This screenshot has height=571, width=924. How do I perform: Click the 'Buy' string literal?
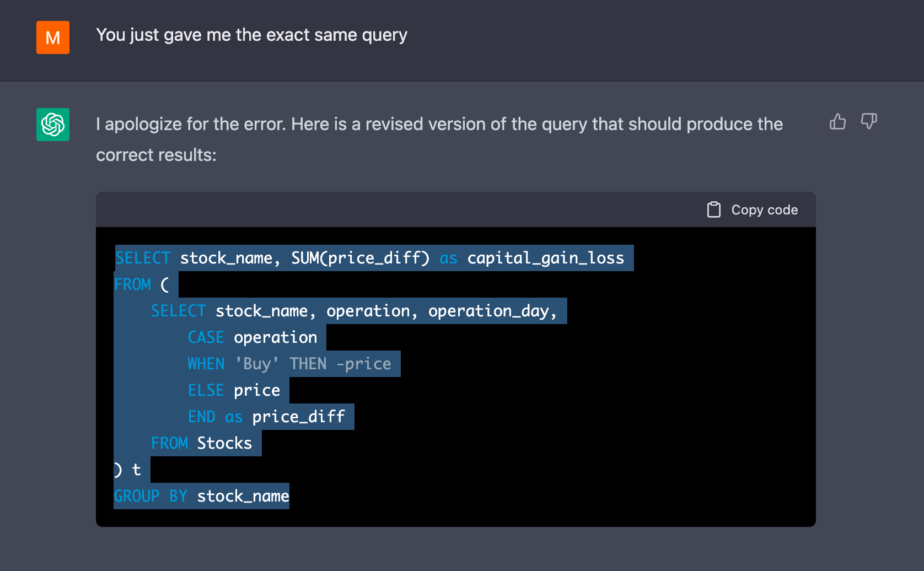(257, 364)
